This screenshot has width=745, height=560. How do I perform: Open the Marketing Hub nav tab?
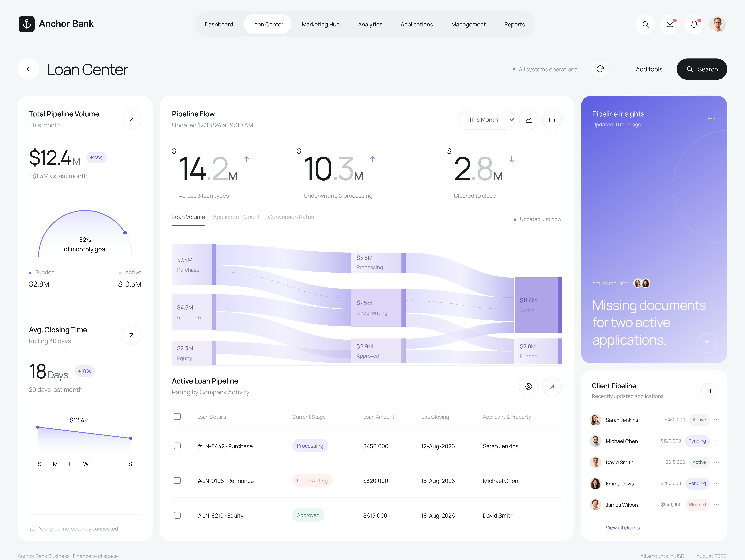click(321, 24)
